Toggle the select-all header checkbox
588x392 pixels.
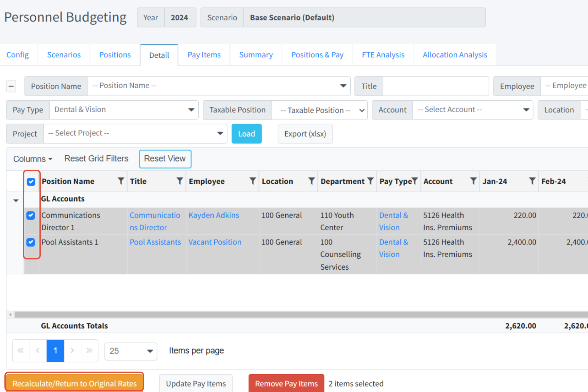pos(31,182)
